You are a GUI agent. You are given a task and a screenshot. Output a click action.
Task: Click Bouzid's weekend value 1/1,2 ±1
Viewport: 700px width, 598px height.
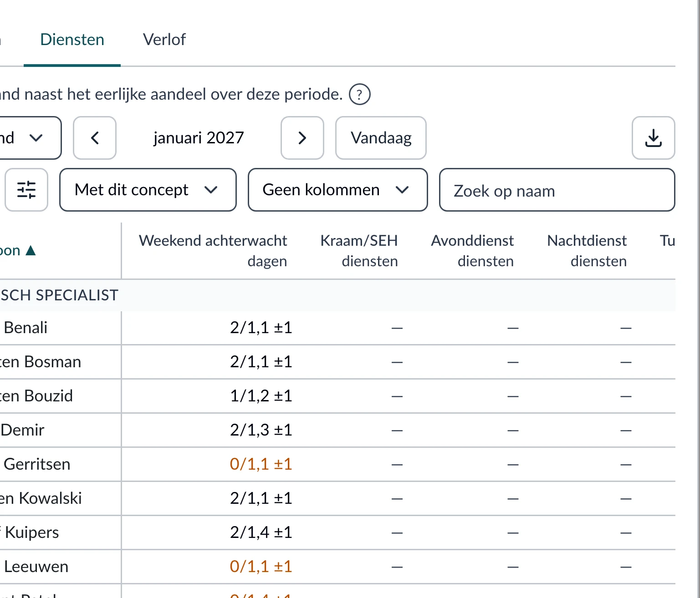click(x=261, y=396)
